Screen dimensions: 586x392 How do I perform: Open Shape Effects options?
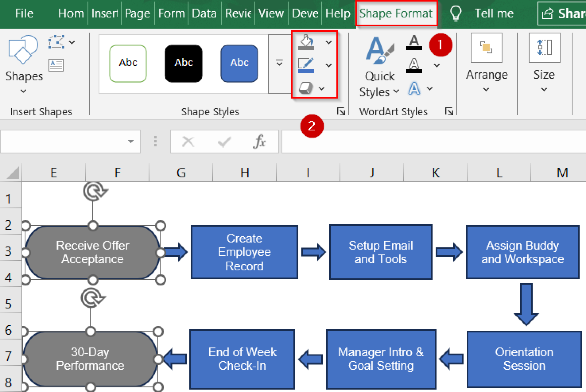pyautogui.click(x=306, y=88)
